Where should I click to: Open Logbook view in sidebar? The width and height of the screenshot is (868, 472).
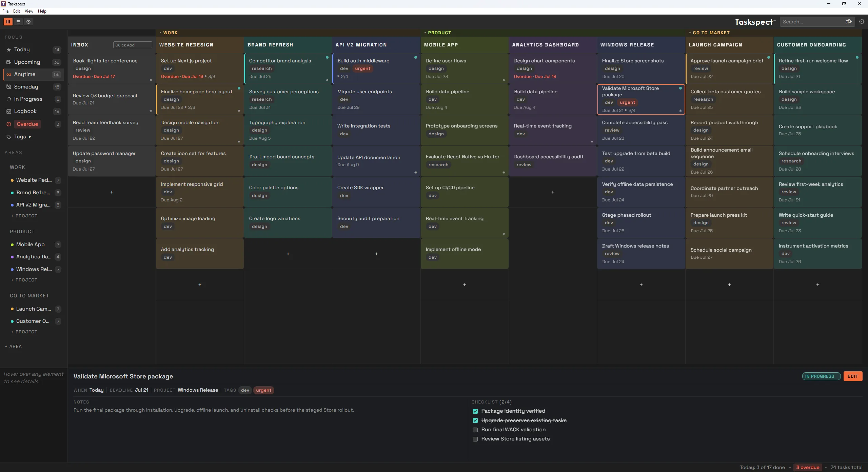tap(34, 111)
